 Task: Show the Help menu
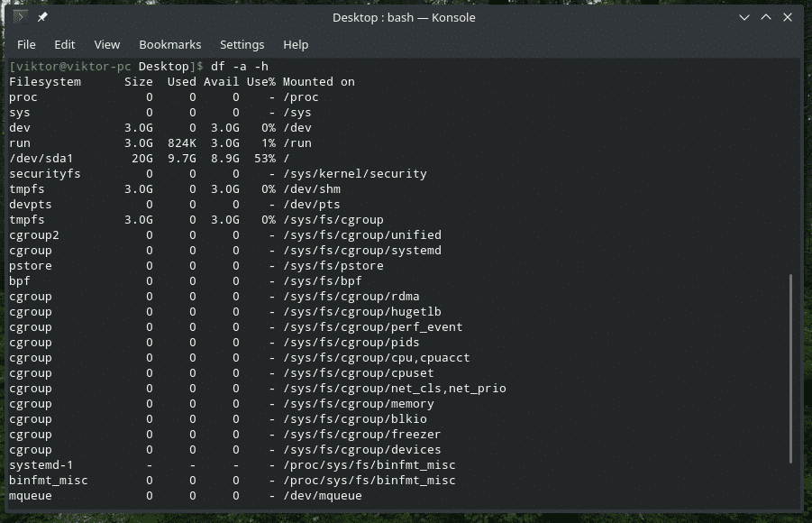point(296,44)
